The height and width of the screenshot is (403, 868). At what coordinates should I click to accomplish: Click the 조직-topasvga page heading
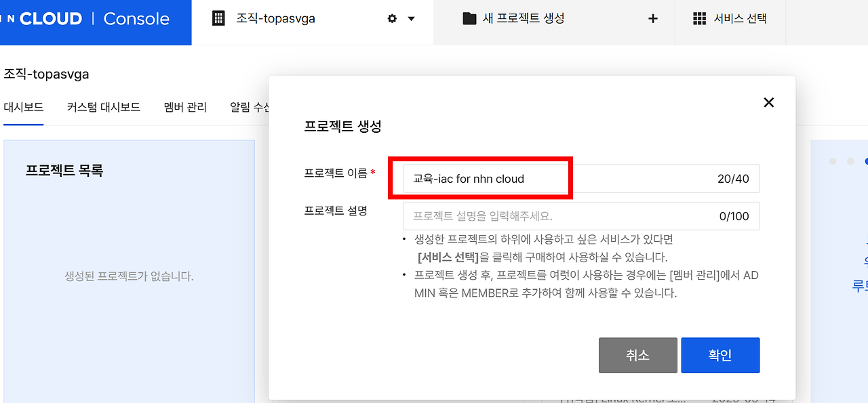(46, 74)
